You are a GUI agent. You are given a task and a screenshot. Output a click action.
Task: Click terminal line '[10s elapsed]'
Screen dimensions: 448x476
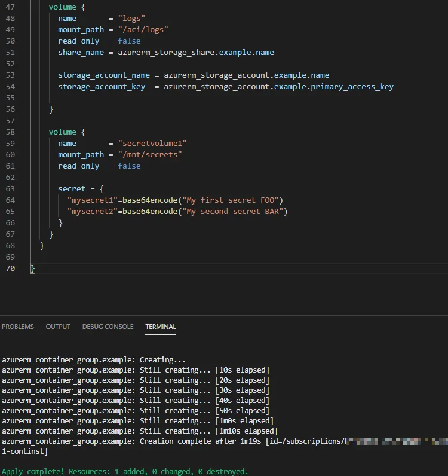(136, 370)
